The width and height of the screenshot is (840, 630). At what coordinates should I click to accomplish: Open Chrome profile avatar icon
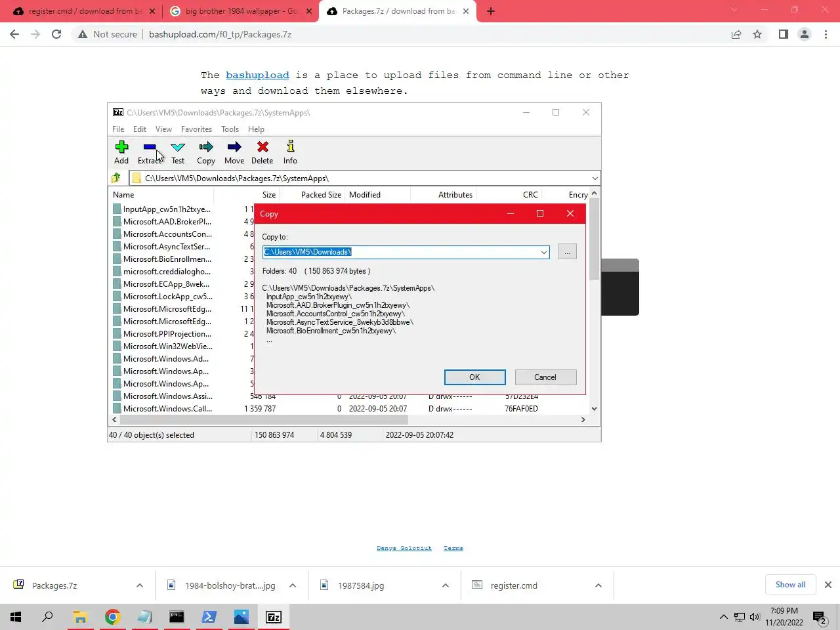click(805, 34)
